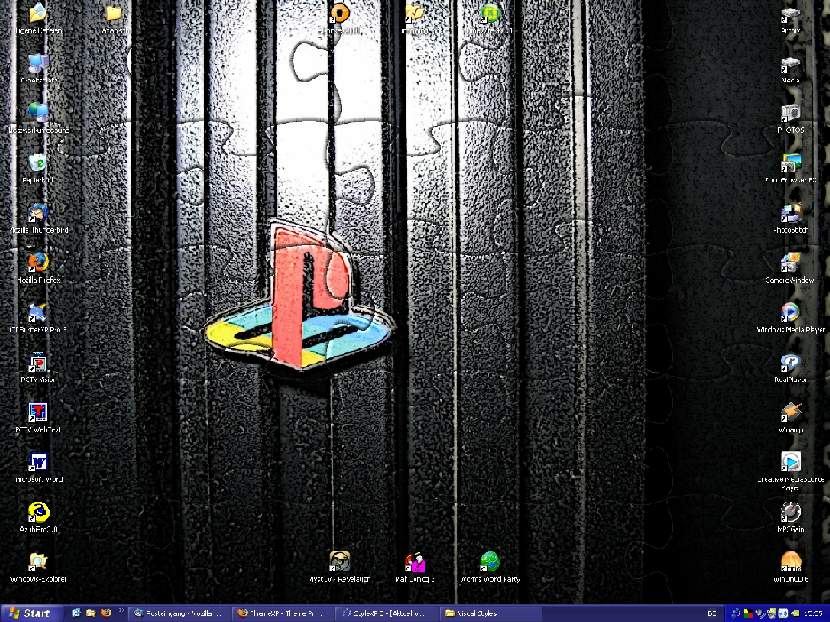Switch to the ThemeXP taskbar window
The height and width of the screenshot is (622, 830).
click(283, 614)
